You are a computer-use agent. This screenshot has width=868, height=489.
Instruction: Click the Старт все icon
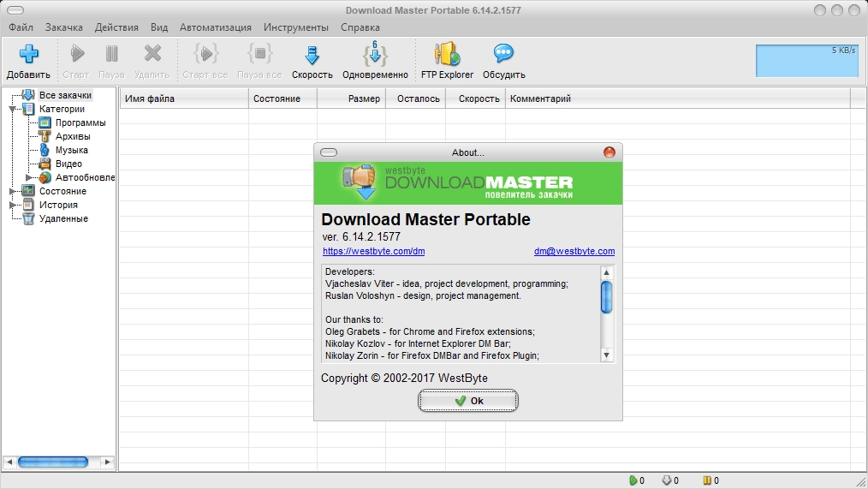pos(206,54)
